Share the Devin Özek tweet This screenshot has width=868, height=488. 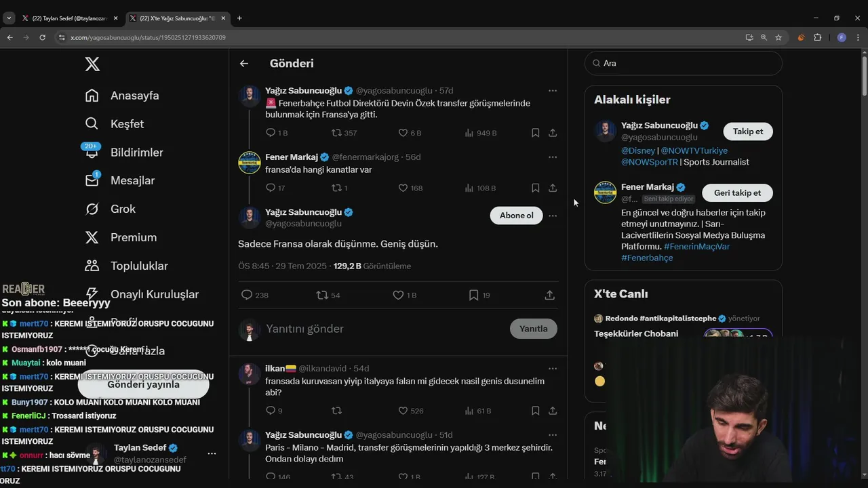553,133
